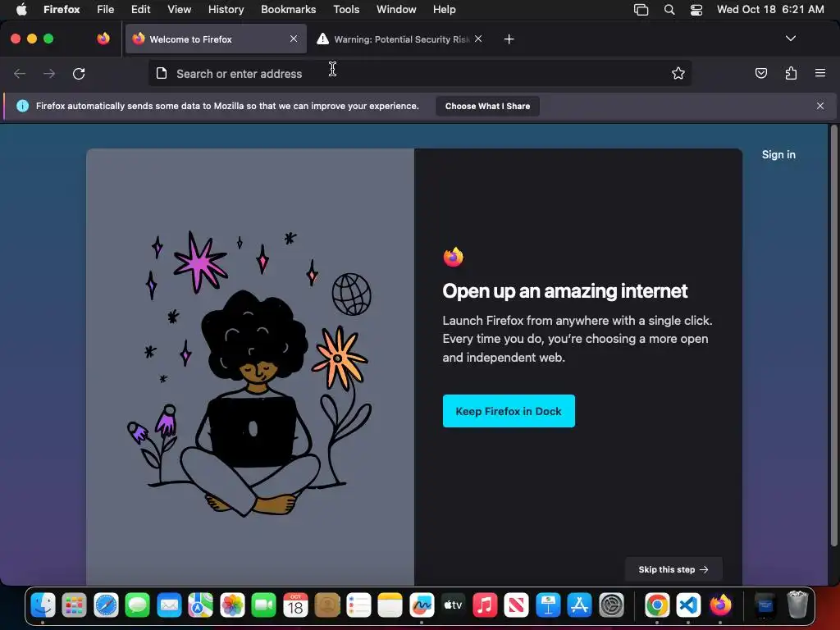
Task: Open App Store from the Dock
Action: tap(580, 605)
